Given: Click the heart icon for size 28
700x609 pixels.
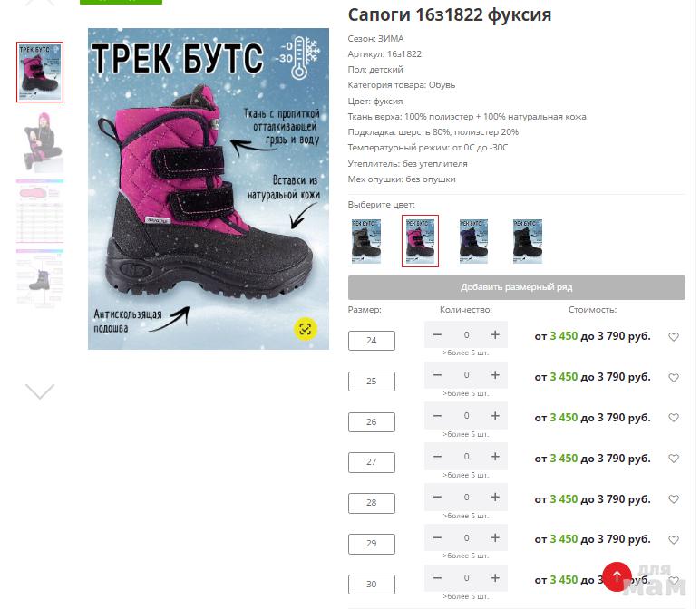Looking at the screenshot, I should point(673,498).
